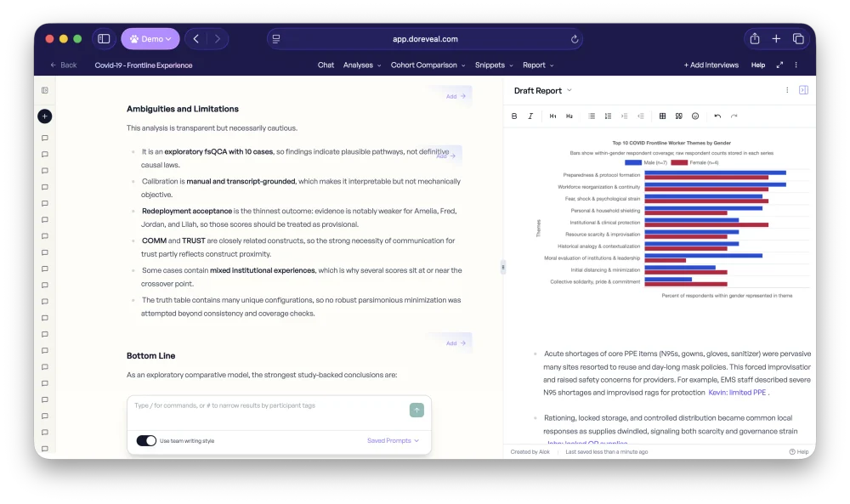Viewport: 850px width, 504px height.
Task: Expand the Cohort Comparison menu
Action: click(428, 65)
